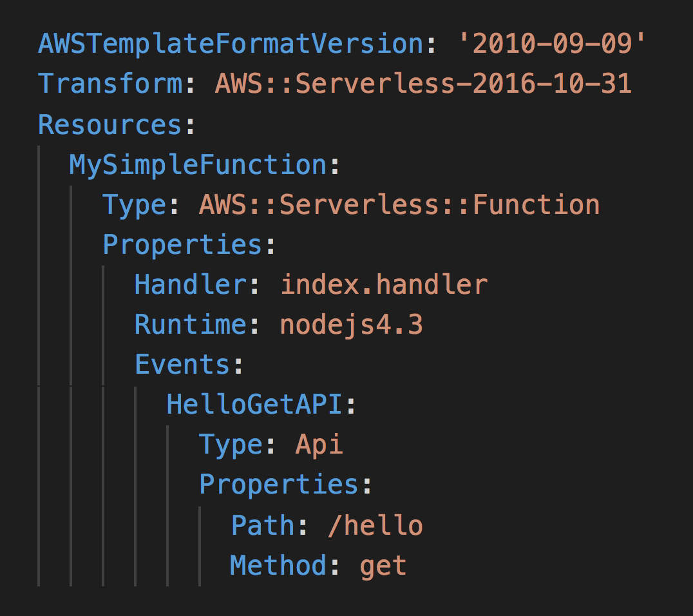Click the Events key
Image resolution: width=693 pixels, height=616 pixels.
click(182, 365)
